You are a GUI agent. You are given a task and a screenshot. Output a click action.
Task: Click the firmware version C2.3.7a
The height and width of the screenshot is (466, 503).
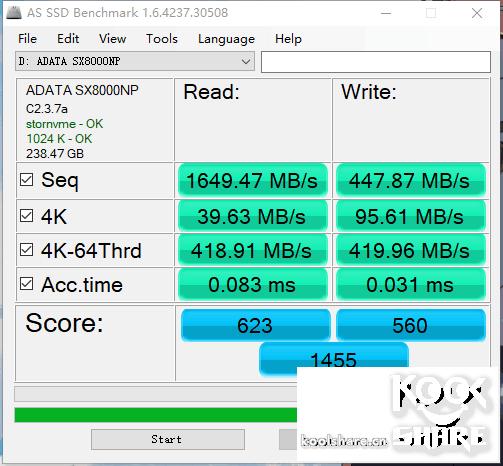pos(47,109)
